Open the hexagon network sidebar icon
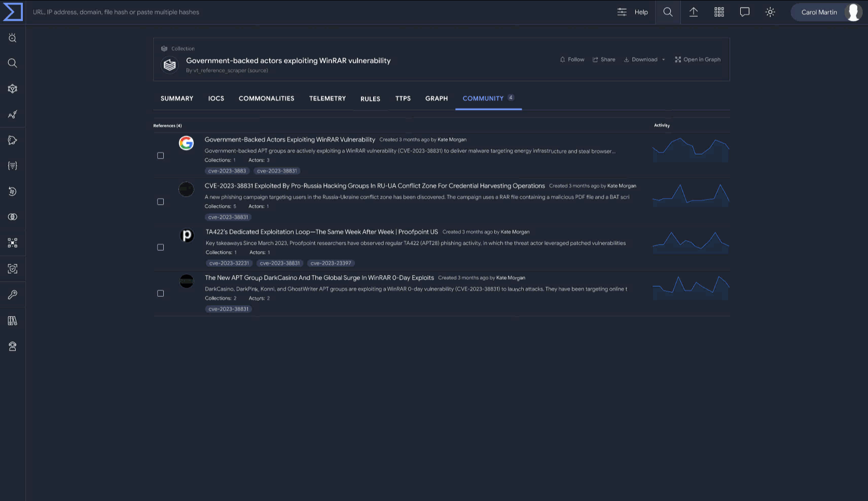 [13, 89]
